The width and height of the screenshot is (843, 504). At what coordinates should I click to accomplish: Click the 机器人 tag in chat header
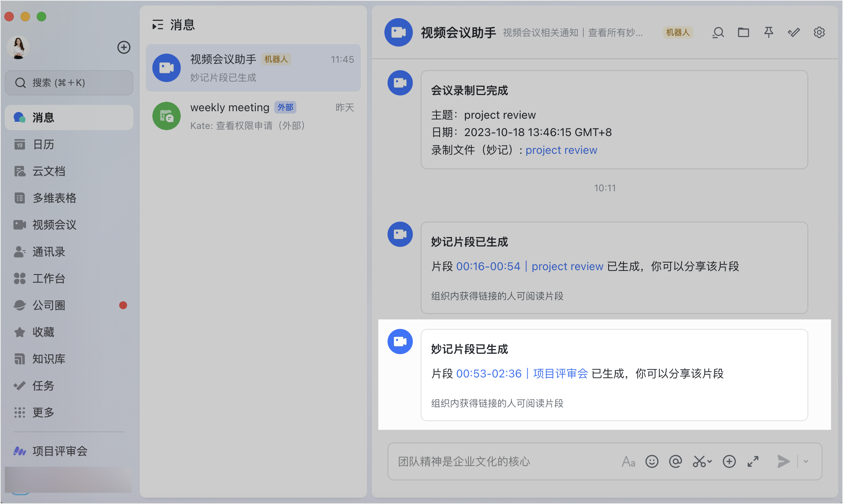click(678, 32)
